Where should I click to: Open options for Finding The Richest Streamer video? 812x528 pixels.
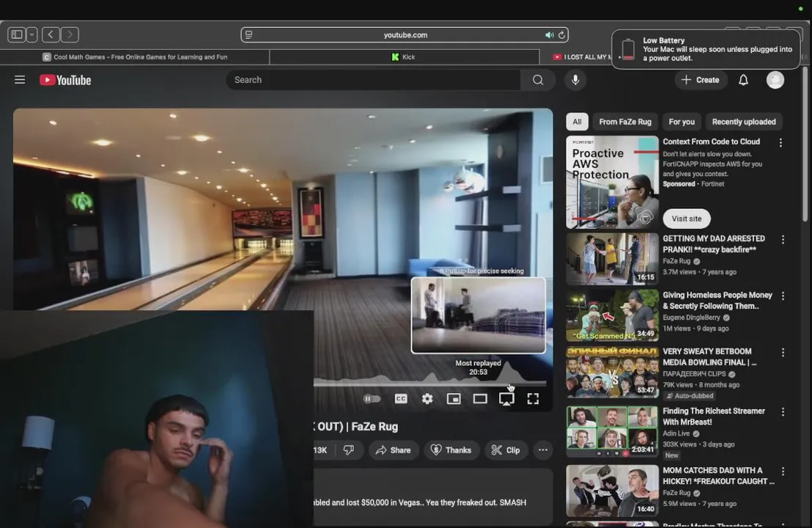point(783,412)
